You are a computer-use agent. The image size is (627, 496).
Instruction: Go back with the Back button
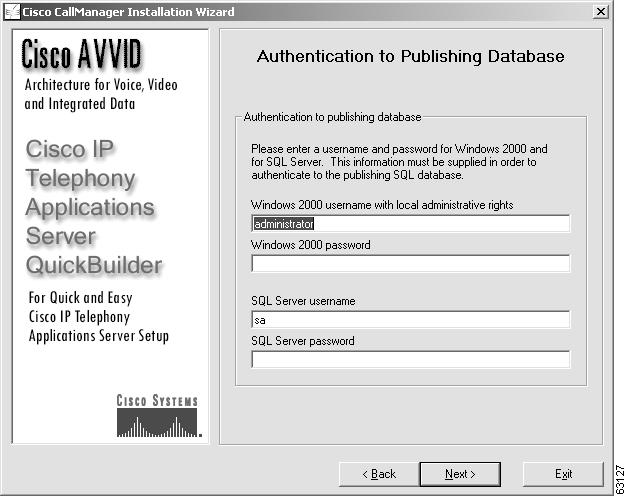point(379,474)
